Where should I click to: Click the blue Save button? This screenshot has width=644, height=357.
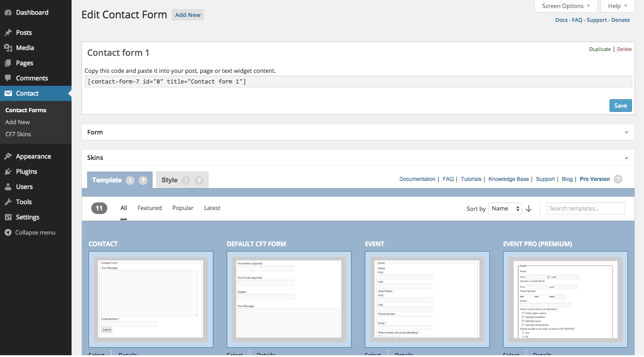click(620, 105)
